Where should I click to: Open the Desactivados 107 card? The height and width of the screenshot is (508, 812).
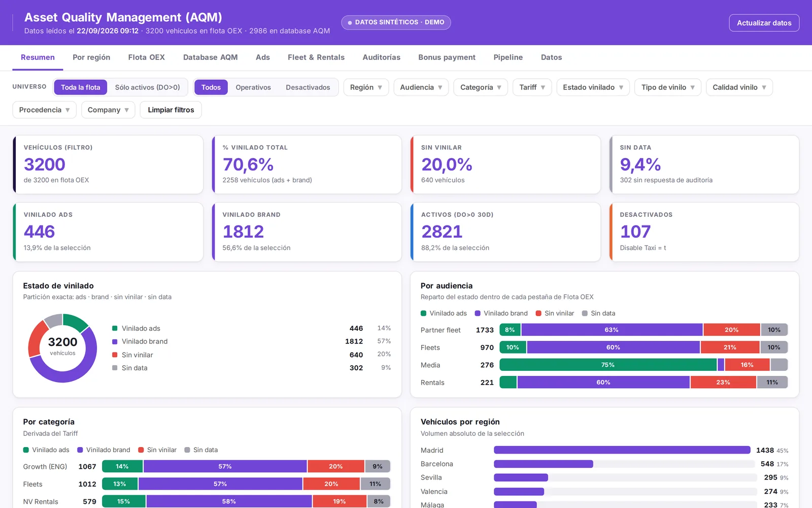(x=704, y=232)
